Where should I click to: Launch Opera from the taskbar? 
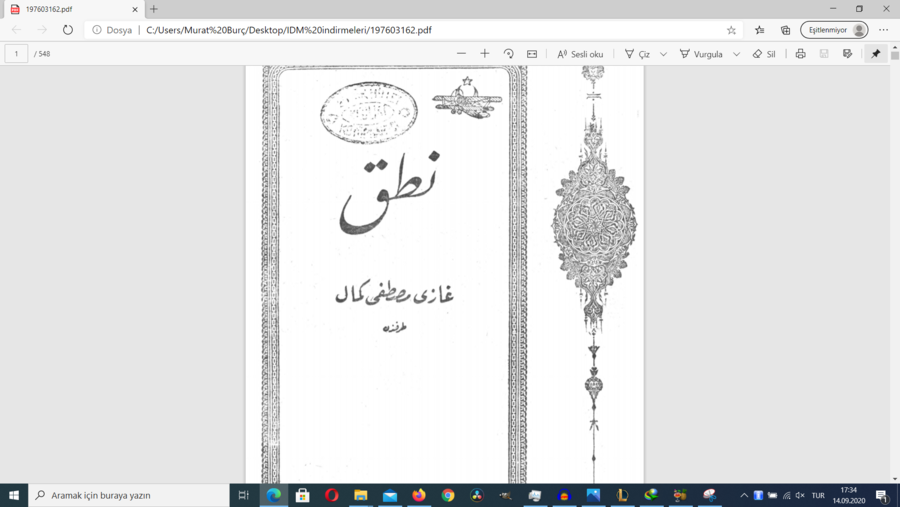tap(332, 495)
